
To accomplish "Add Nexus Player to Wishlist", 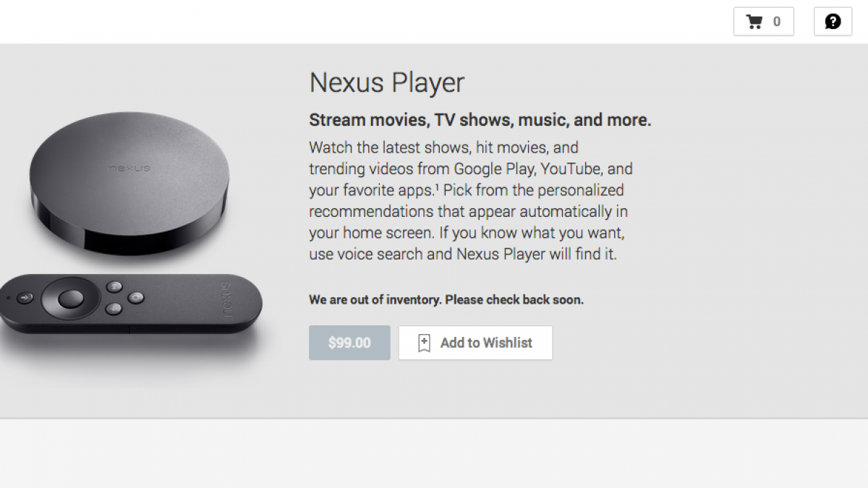I will tap(475, 343).
